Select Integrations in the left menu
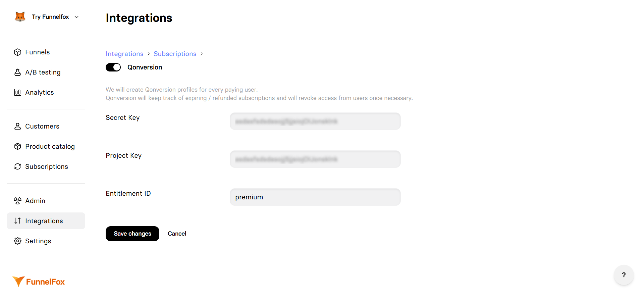The height and width of the screenshot is (295, 644). 44,221
